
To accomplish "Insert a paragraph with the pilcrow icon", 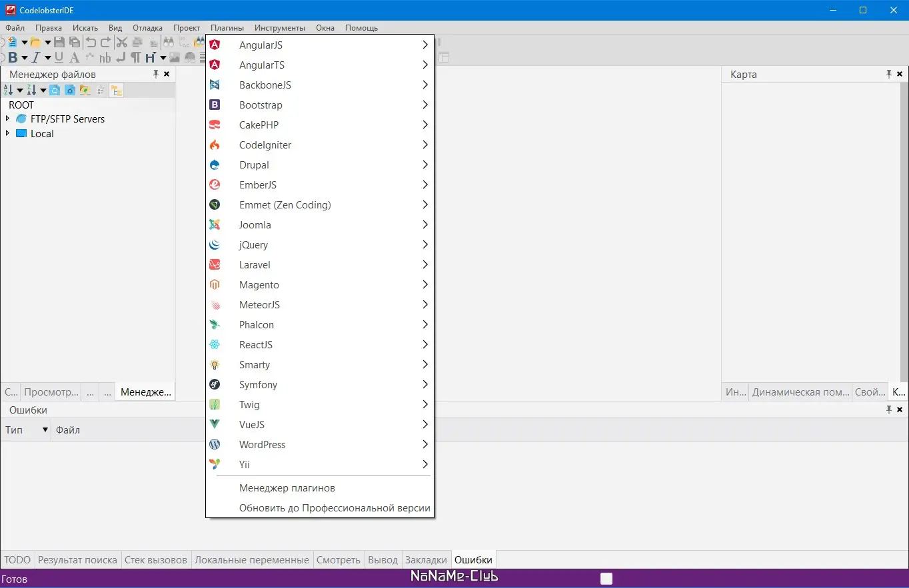I will pos(136,58).
